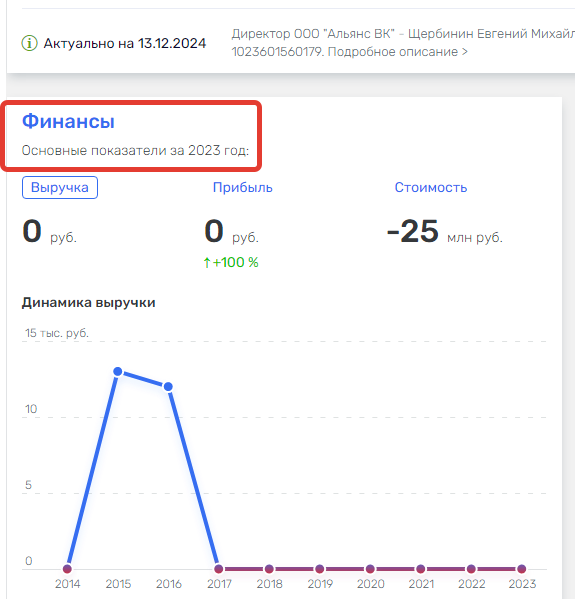Click the green up arrow beside +100 %
The height and width of the screenshot is (599, 575).
click(x=207, y=262)
